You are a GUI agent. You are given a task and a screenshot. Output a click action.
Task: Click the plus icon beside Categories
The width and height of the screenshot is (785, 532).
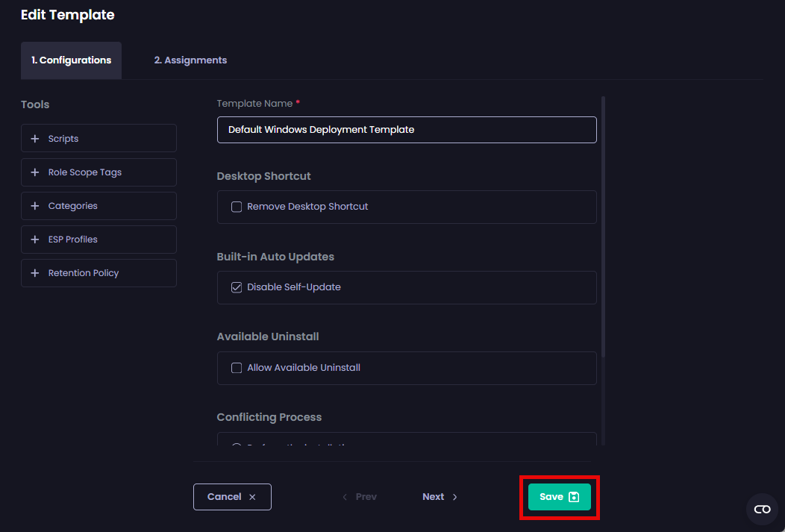click(x=35, y=206)
